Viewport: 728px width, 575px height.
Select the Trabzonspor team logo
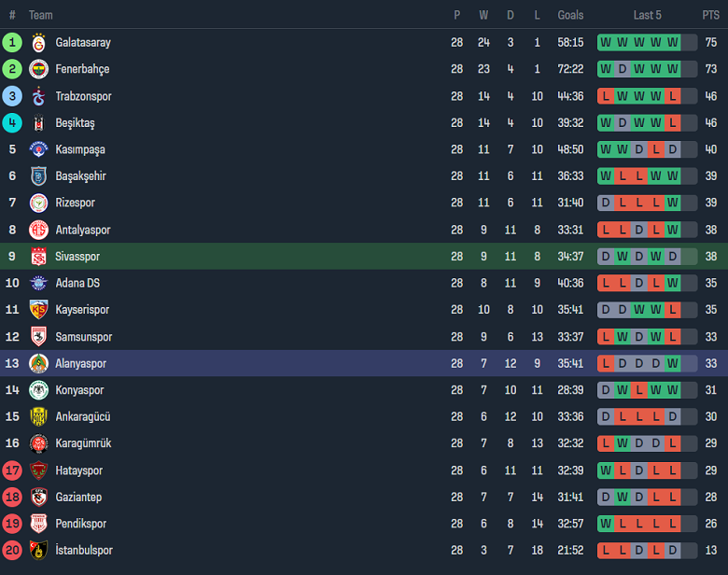point(38,96)
